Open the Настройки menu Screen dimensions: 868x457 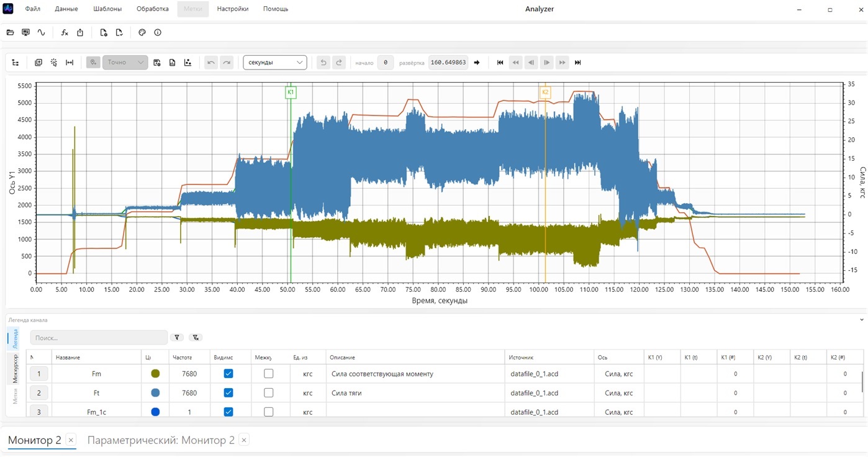point(233,9)
